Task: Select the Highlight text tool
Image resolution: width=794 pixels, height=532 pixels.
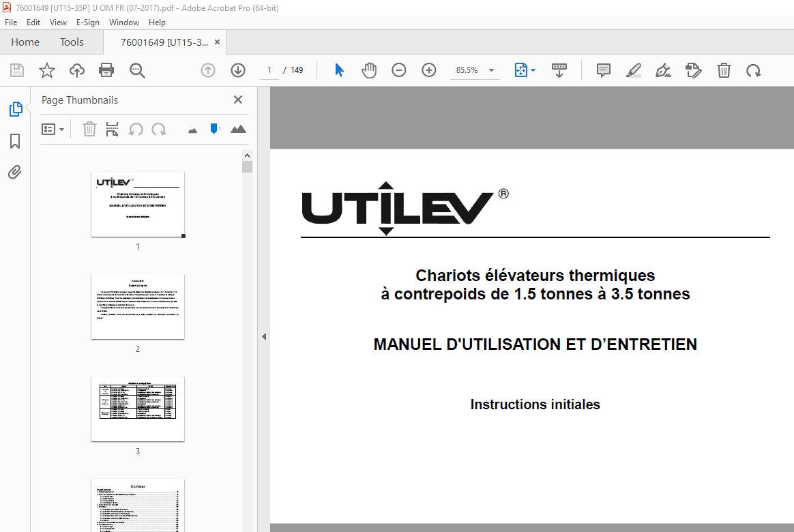Action: pyautogui.click(x=633, y=70)
